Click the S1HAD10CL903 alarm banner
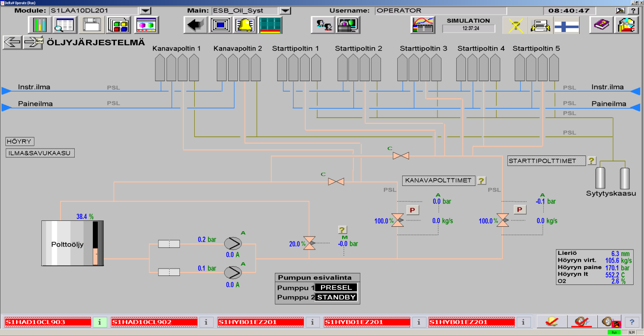 [48, 322]
